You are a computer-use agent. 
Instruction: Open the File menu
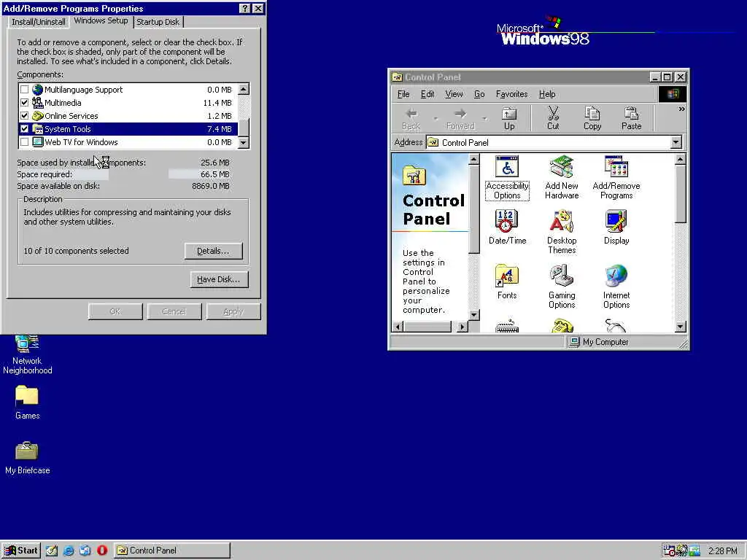click(x=403, y=94)
